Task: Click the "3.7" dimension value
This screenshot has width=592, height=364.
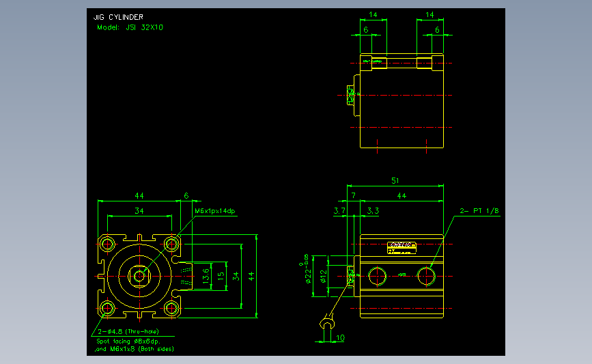Action: tap(339, 211)
